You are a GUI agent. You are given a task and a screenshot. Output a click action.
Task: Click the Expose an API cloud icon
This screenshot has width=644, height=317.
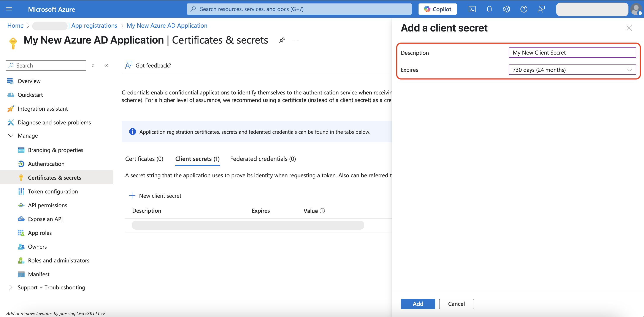21,219
